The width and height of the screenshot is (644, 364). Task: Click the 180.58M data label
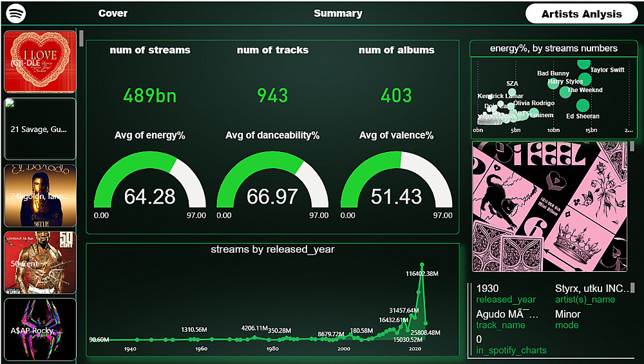361,330
